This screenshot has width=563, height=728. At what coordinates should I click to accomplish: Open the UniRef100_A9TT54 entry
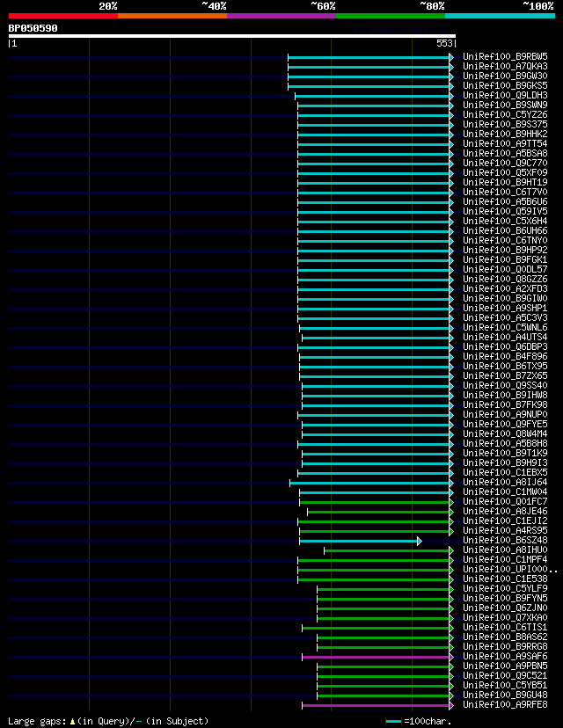click(505, 143)
